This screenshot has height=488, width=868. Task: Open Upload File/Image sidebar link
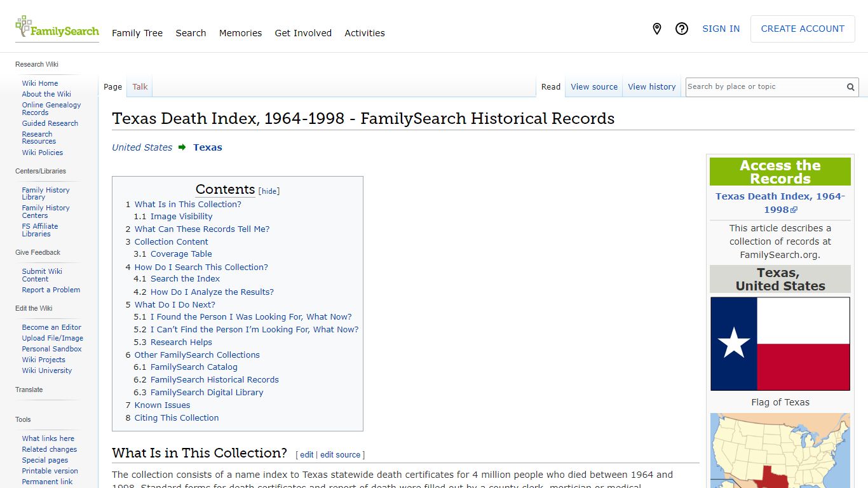[x=53, y=338]
